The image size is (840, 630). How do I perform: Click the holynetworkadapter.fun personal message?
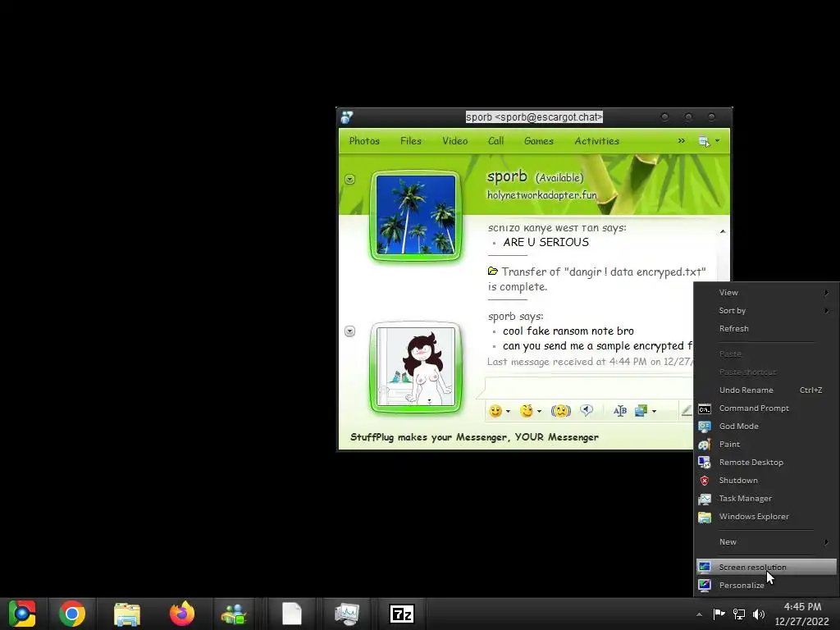point(541,195)
